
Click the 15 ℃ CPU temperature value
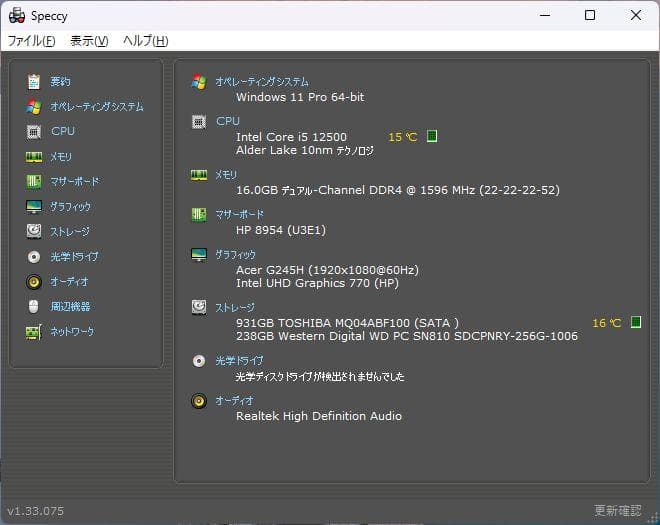click(x=402, y=137)
